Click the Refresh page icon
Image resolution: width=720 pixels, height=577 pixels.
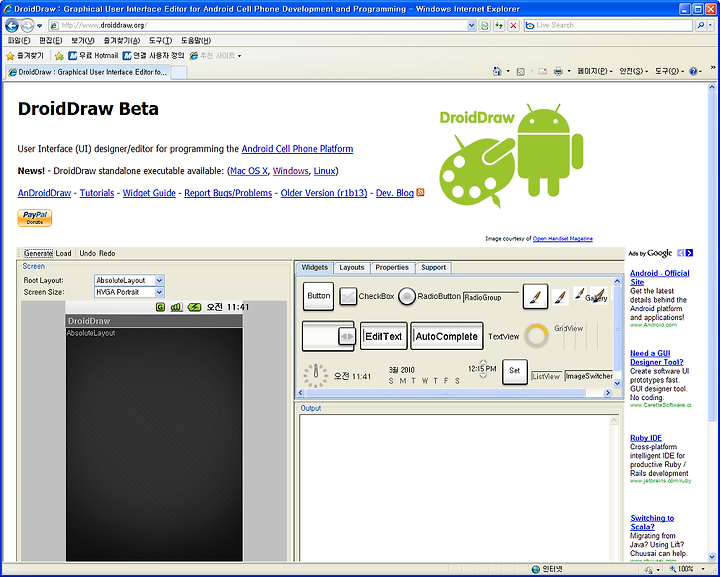499,26
